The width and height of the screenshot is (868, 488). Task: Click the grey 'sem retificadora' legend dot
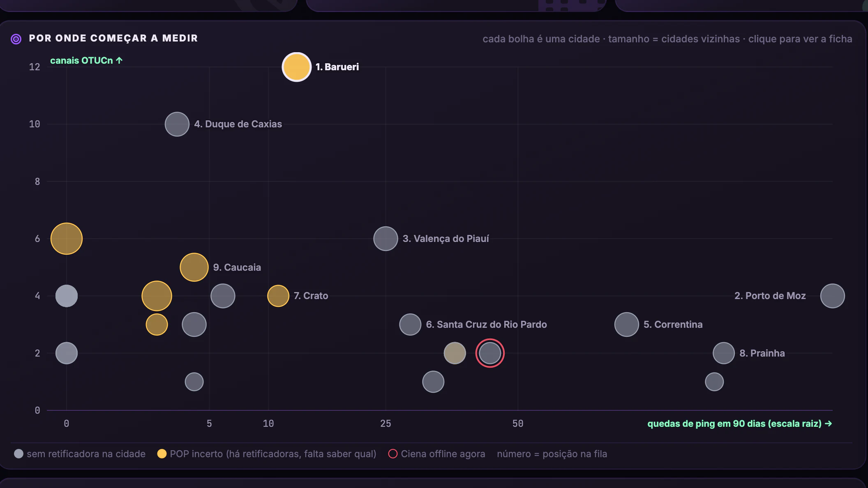pyautogui.click(x=18, y=453)
